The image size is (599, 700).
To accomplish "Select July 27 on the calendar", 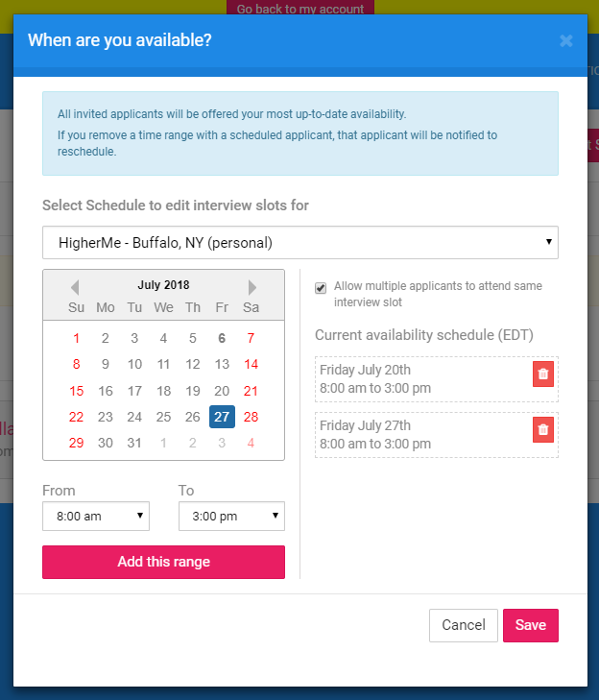I will point(222,417).
